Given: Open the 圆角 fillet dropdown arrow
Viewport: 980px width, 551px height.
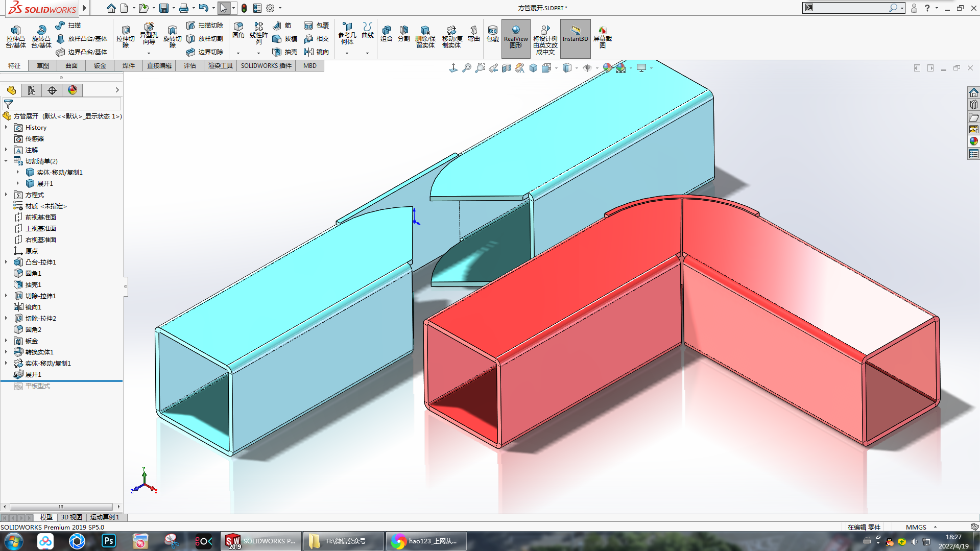Looking at the screenshot, I should point(238,53).
